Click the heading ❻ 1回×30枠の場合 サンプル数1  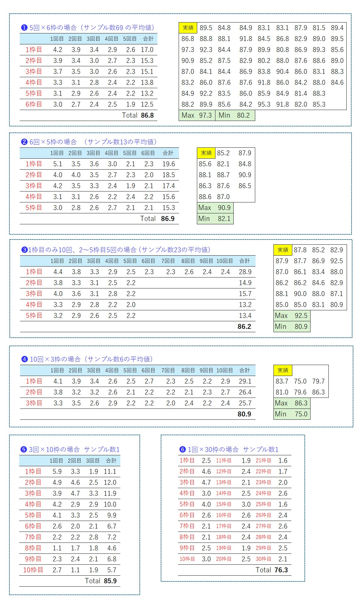(229, 450)
